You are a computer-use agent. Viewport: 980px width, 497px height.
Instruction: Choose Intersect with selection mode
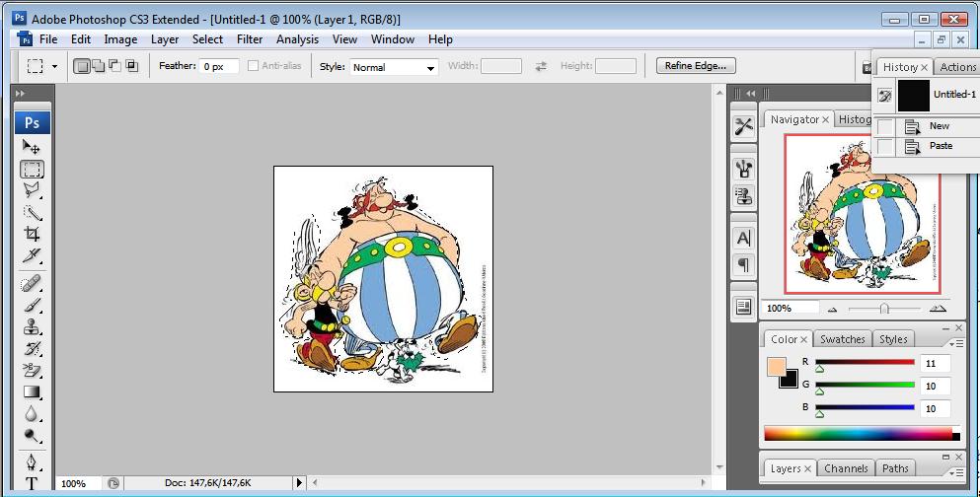tap(131, 65)
